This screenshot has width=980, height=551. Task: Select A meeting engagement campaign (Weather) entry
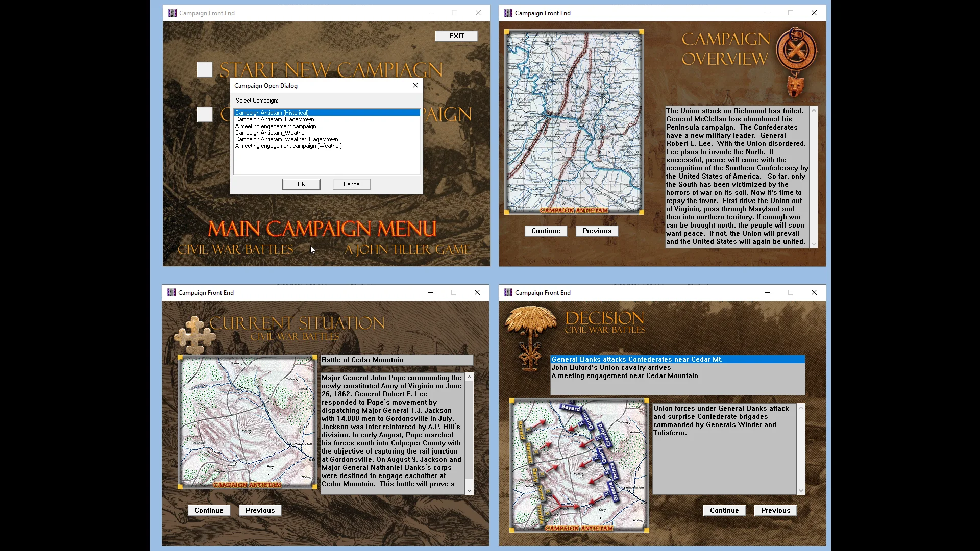pos(288,146)
